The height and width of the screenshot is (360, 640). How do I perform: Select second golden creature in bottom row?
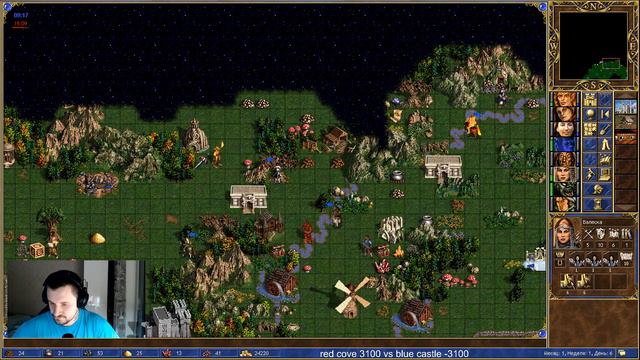(x=584, y=281)
